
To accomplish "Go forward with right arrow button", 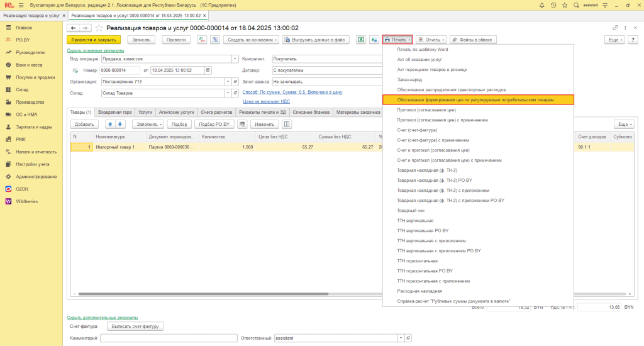I will (x=85, y=28).
